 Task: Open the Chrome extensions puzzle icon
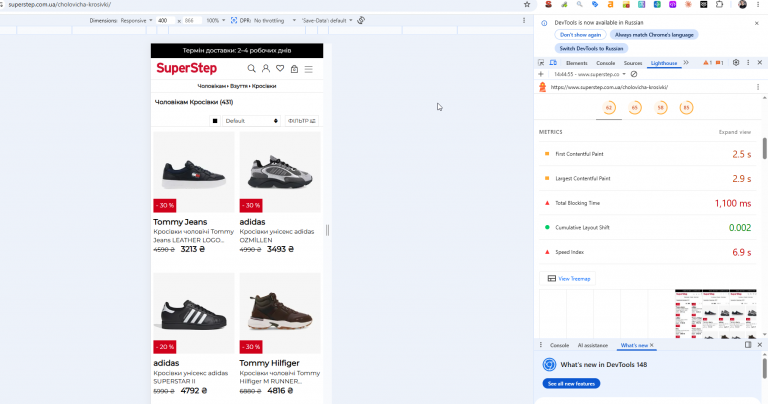(x=719, y=4)
